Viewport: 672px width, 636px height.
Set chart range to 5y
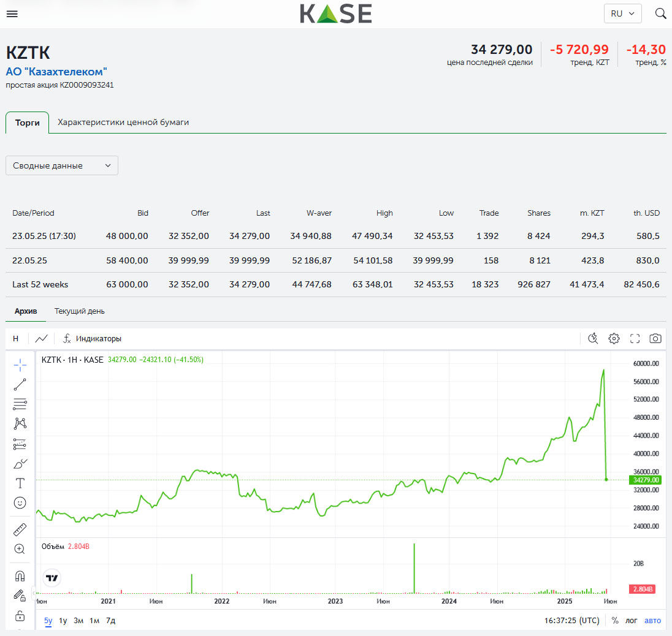tap(48, 620)
